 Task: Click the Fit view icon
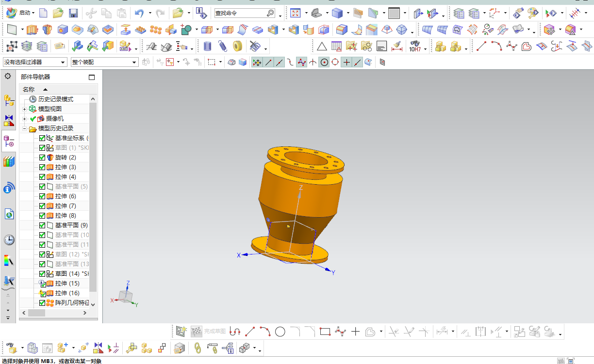(296, 13)
